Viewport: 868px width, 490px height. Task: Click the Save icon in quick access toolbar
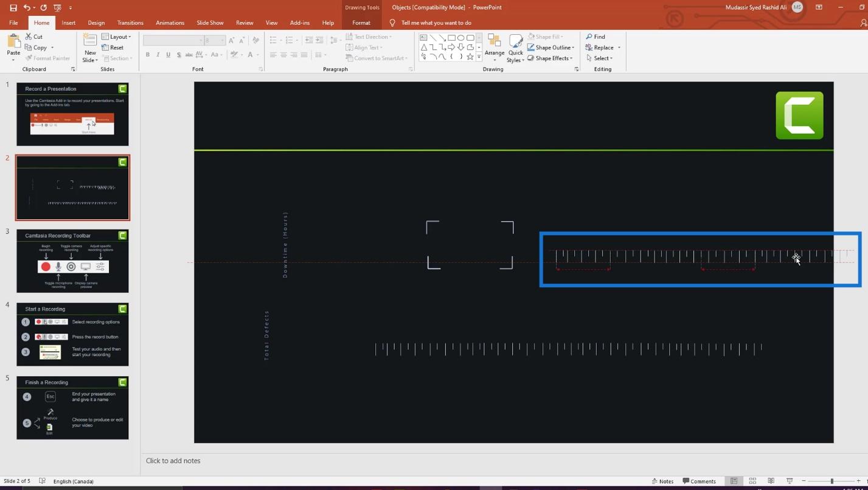(13, 8)
